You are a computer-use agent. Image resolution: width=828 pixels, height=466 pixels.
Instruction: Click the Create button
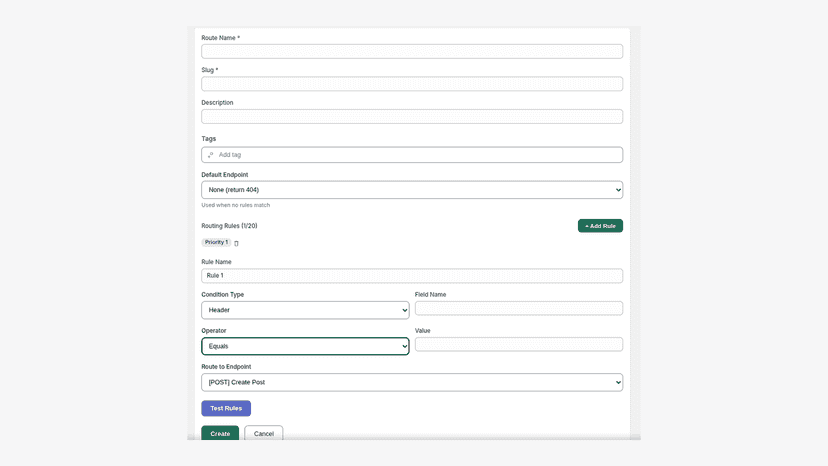coord(220,433)
